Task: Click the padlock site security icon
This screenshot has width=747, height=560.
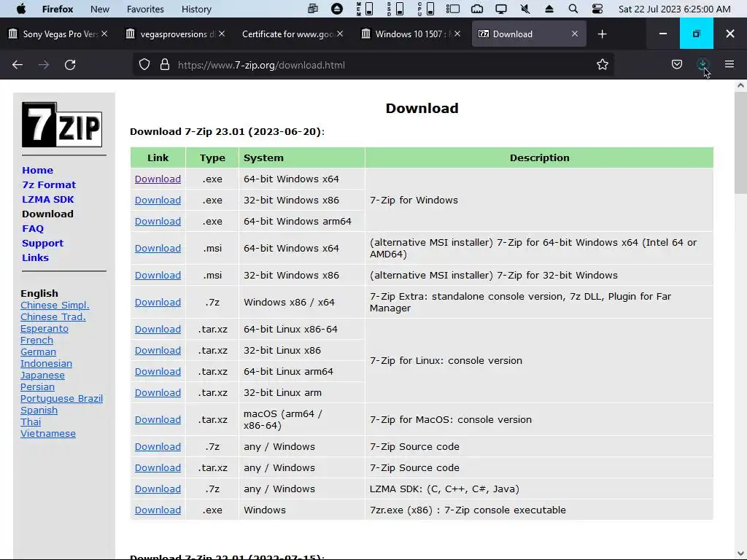Action: [x=165, y=65]
